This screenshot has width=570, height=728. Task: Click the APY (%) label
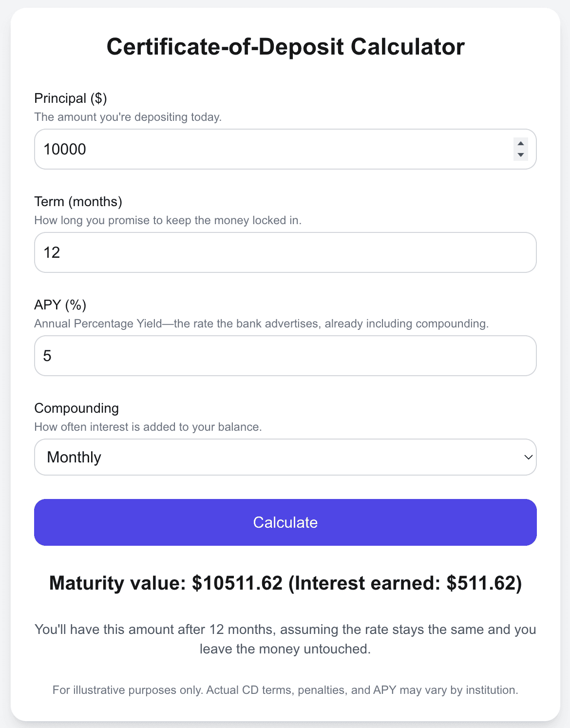(59, 305)
